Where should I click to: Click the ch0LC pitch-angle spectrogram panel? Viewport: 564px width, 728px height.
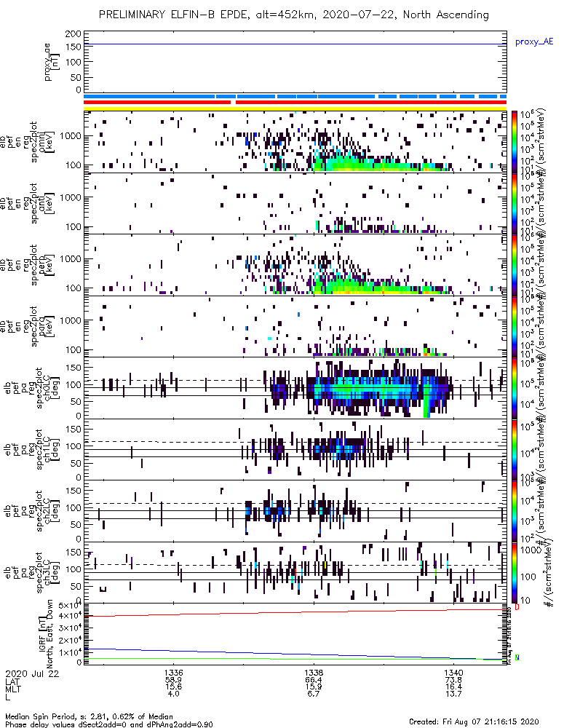coord(295,388)
